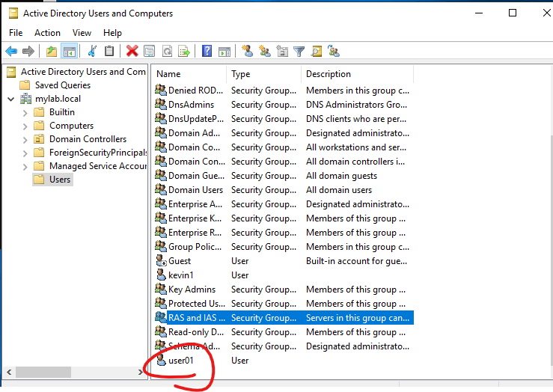Click the Filter funnel icon
The image size is (553, 392).
pyautogui.click(x=299, y=52)
